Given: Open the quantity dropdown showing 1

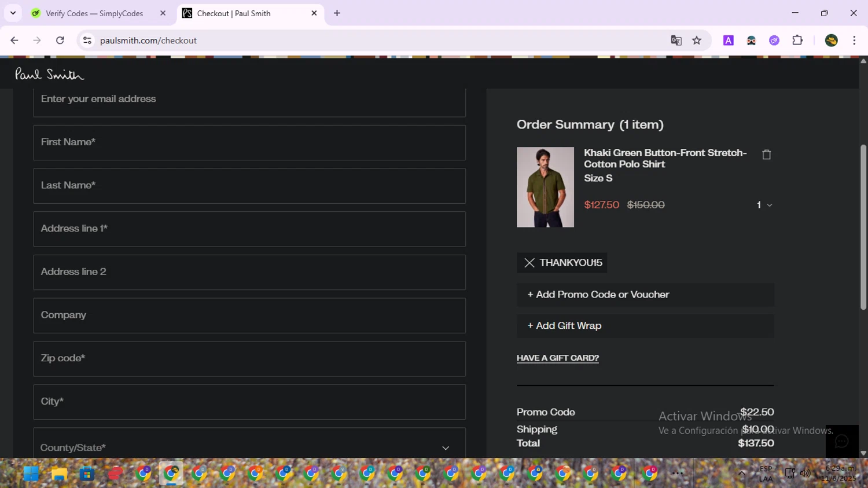Looking at the screenshot, I should click(764, 205).
